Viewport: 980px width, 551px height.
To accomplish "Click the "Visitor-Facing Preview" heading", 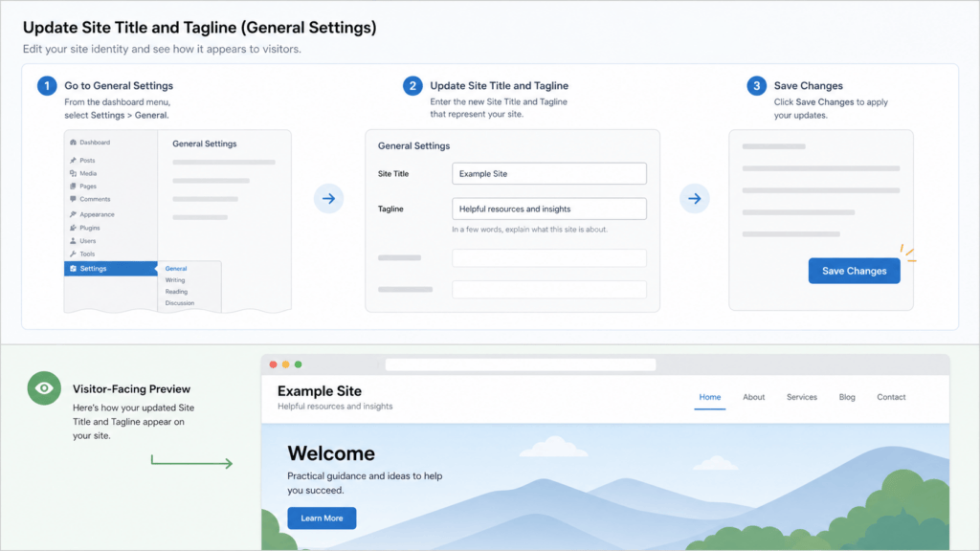I will click(131, 389).
